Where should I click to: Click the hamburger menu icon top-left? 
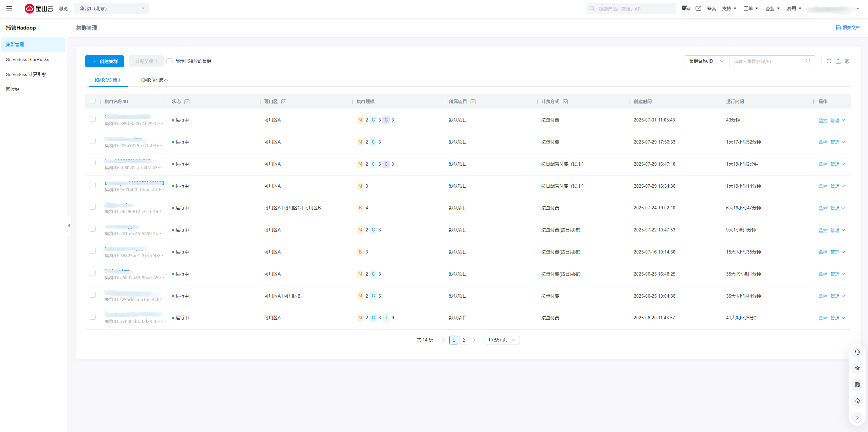coord(10,8)
